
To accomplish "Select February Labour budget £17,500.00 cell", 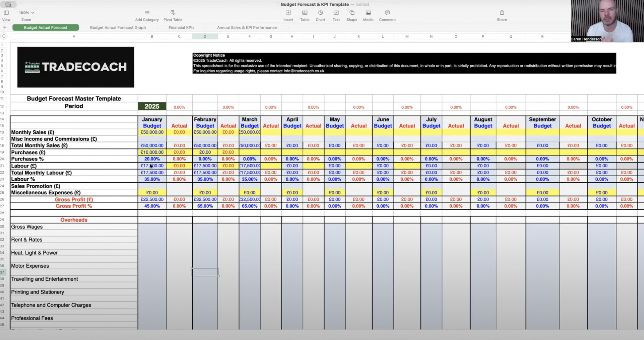I will tap(205, 166).
